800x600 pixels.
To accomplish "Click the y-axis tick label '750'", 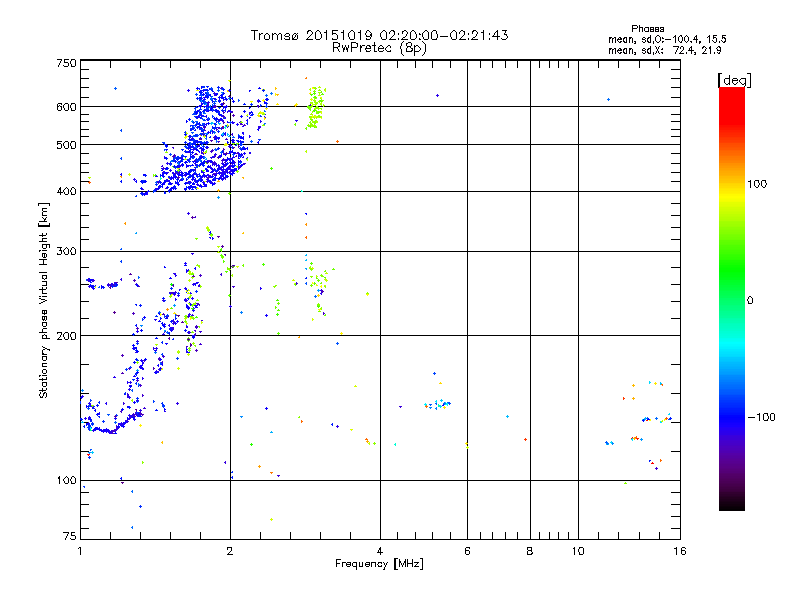I will coord(66,63).
